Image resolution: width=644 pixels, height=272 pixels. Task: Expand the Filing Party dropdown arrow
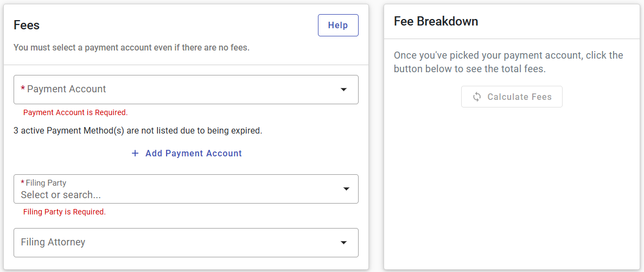pyautogui.click(x=346, y=189)
